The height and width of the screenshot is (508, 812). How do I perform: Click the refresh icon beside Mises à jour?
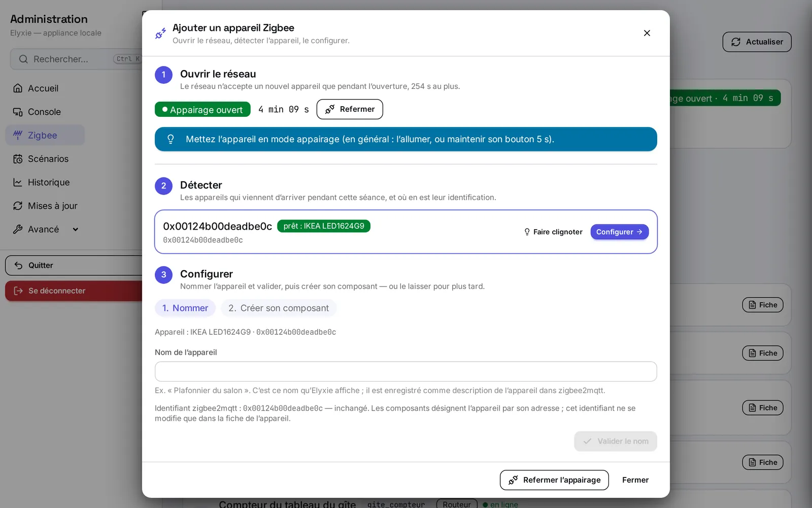point(18,206)
